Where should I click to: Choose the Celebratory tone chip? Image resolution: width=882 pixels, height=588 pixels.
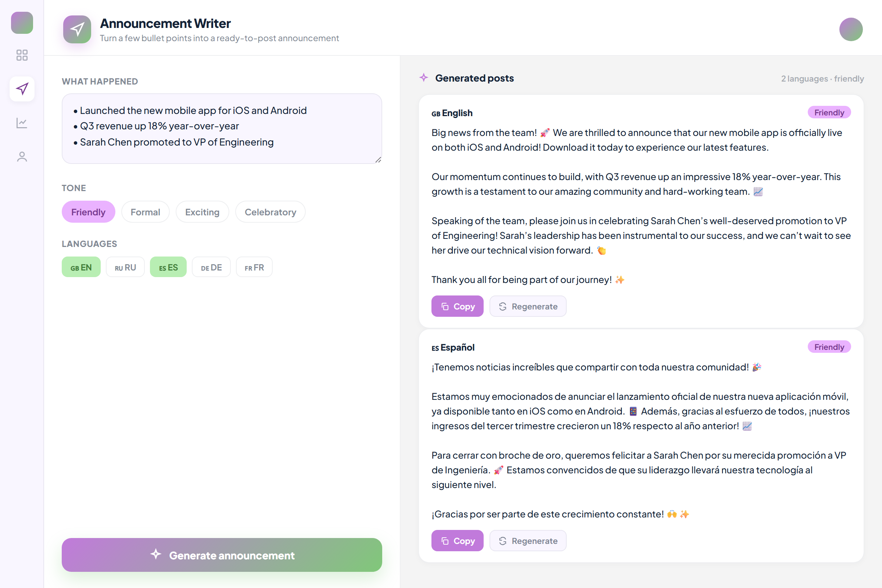click(270, 212)
